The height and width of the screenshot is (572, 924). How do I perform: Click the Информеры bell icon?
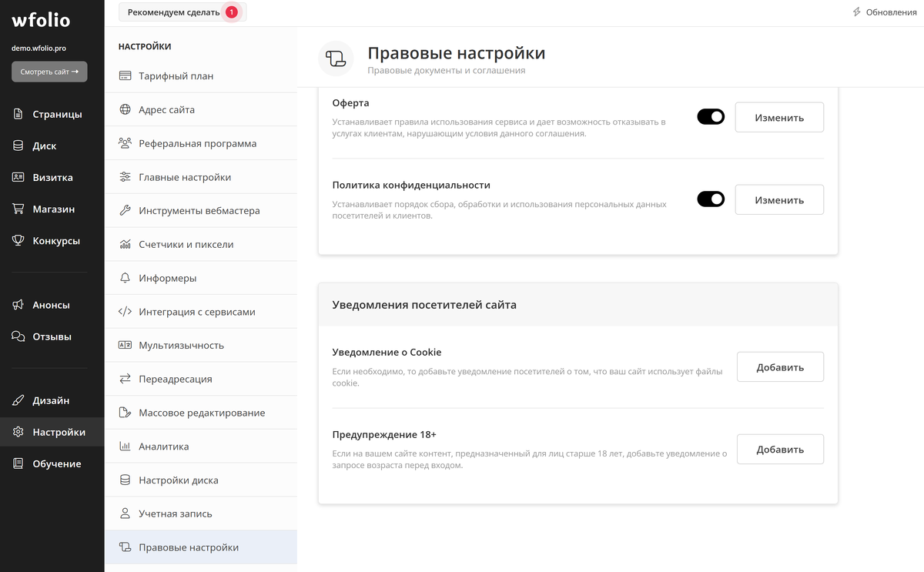124,277
